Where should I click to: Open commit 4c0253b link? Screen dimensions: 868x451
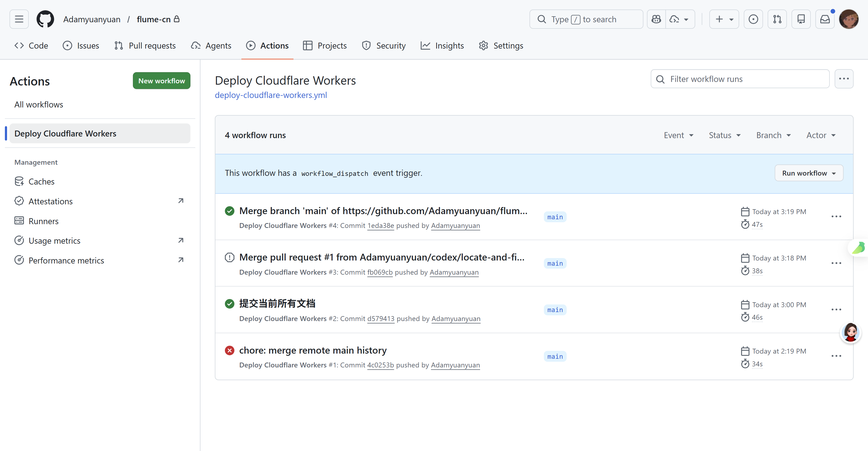380,365
